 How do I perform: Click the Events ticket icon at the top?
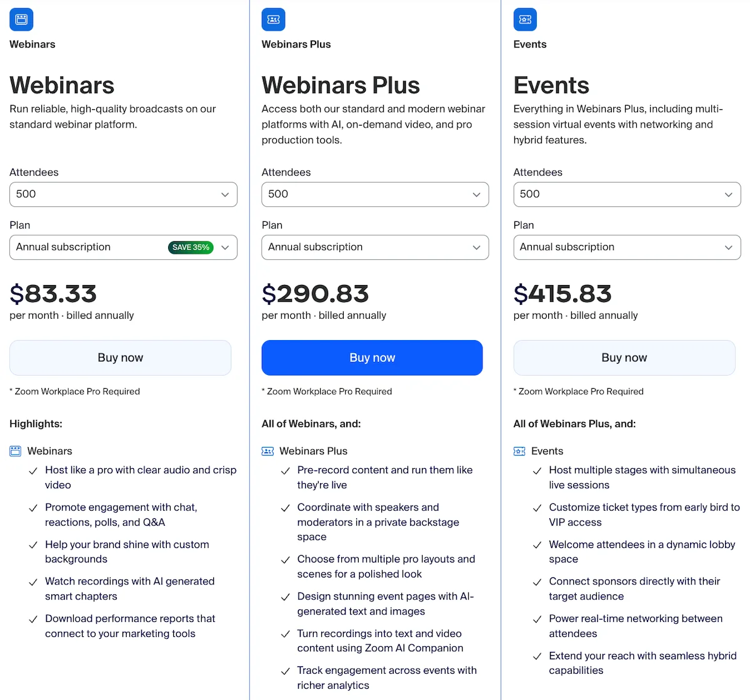pos(525,19)
